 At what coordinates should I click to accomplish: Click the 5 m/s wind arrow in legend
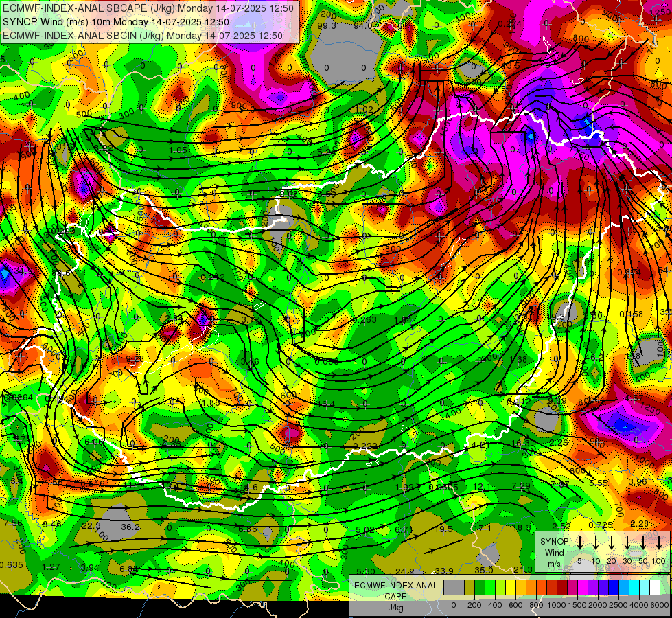pyautogui.click(x=579, y=542)
